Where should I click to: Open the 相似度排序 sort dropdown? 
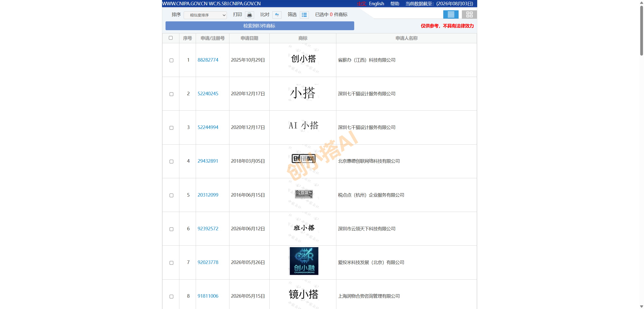(x=205, y=15)
